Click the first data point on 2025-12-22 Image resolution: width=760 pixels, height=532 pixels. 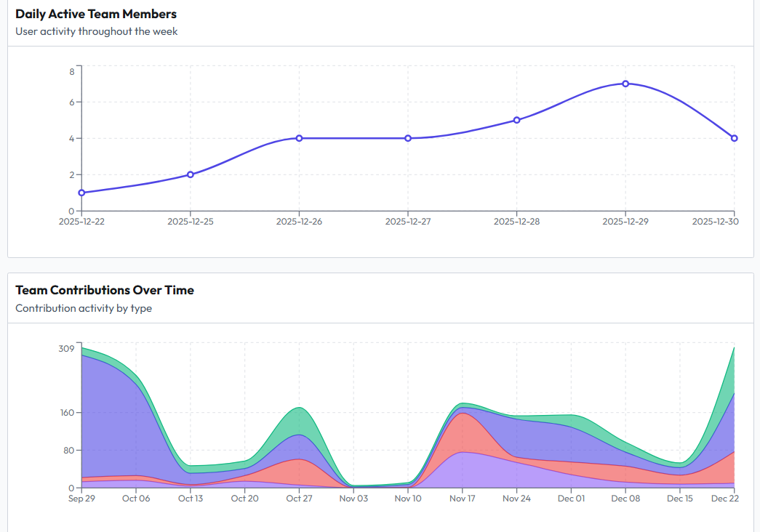click(x=81, y=193)
